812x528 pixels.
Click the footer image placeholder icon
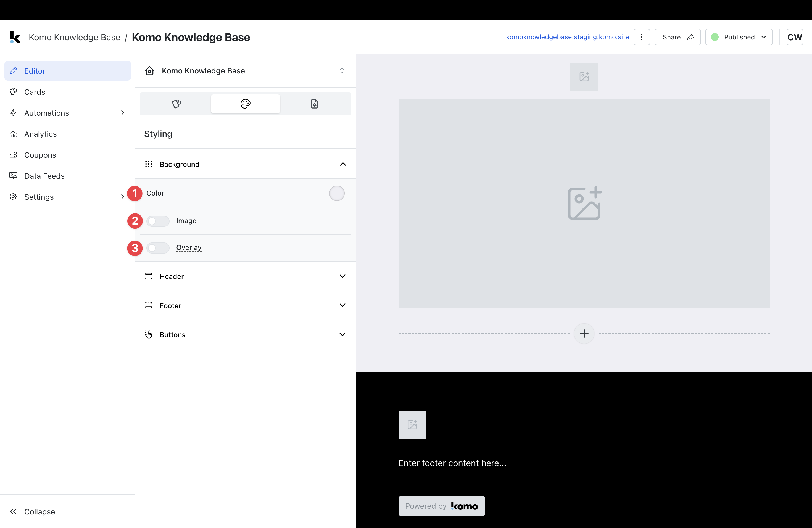(x=412, y=425)
